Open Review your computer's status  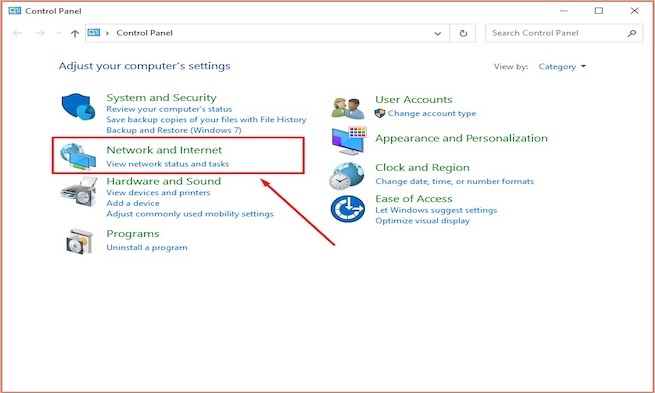(x=169, y=109)
